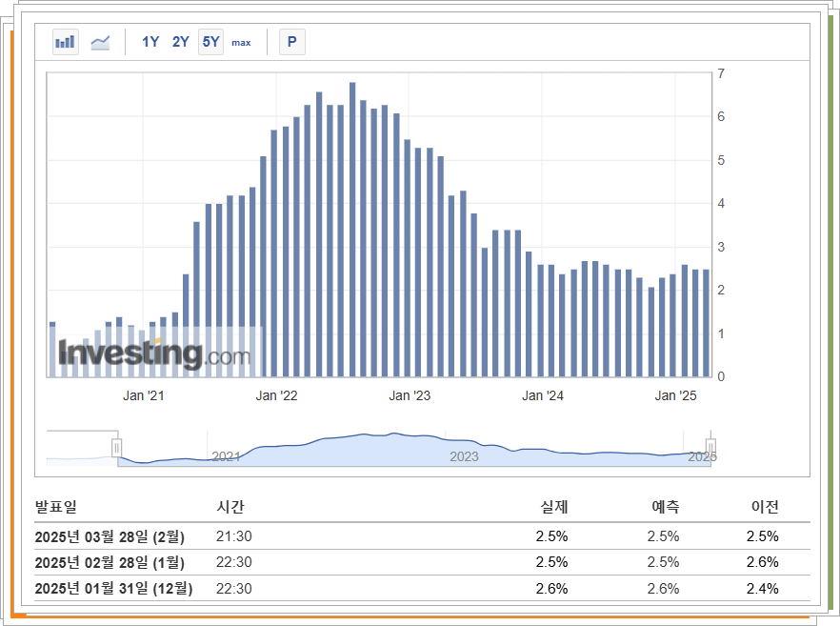Click the navigator mini chart near 2023
Image resolution: width=840 pixels, height=626 pixels.
(x=464, y=456)
